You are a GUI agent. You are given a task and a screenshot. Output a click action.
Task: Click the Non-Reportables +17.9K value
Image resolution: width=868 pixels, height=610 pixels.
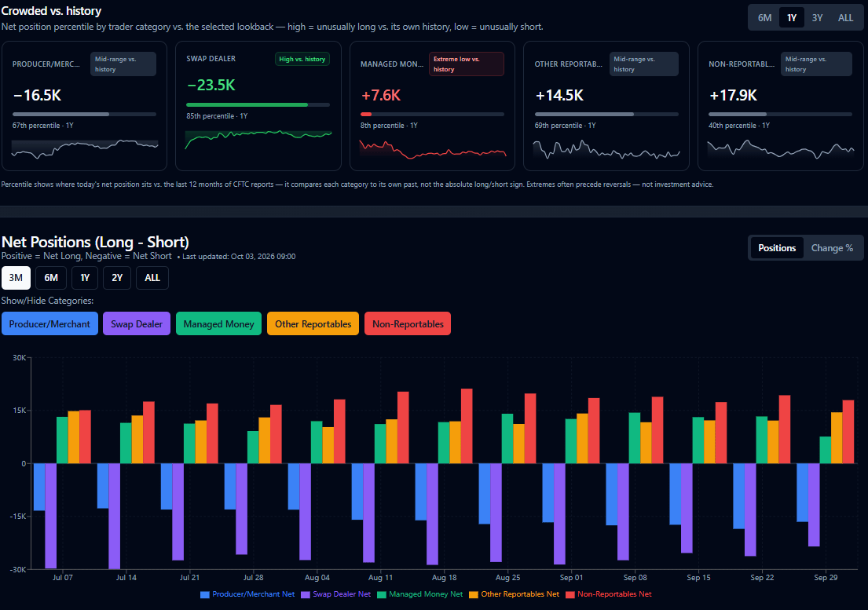coord(733,95)
